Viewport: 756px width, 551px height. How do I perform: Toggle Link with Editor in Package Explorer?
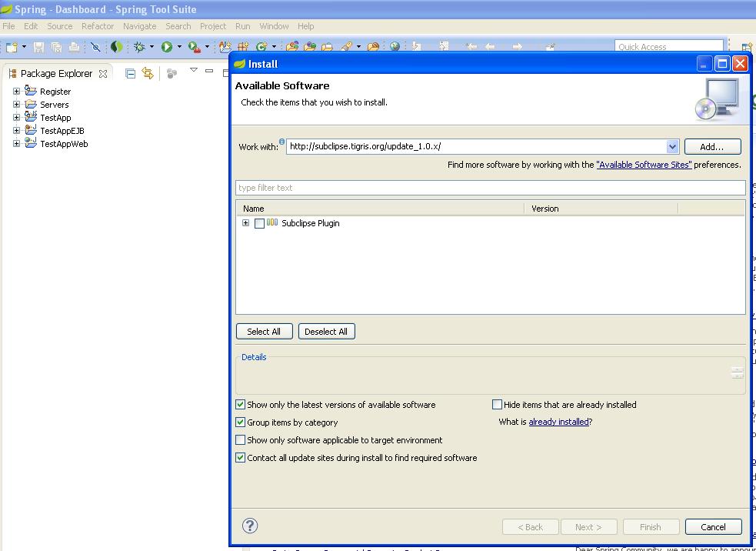pyautogui.click(x=147, y=72)
